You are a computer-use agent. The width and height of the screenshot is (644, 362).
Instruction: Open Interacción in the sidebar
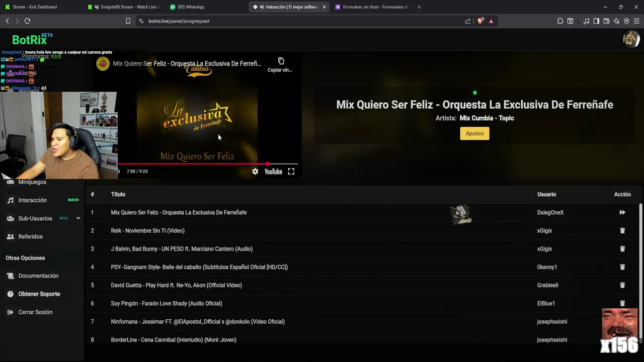tap(32, 200)
